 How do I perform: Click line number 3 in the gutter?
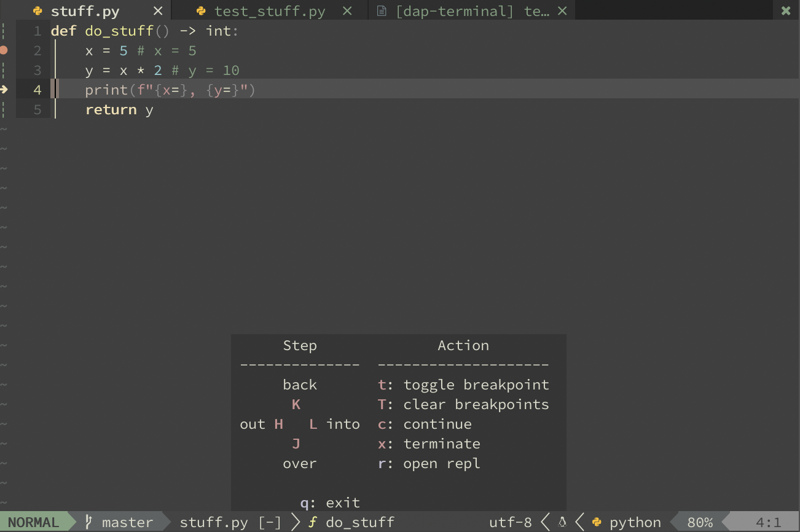(37, 70)
